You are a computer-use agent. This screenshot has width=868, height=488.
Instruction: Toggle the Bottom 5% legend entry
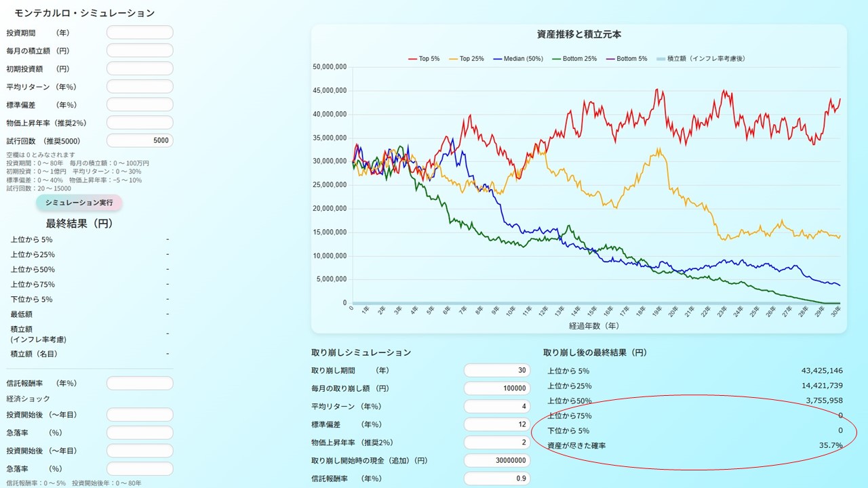(627, 59)
